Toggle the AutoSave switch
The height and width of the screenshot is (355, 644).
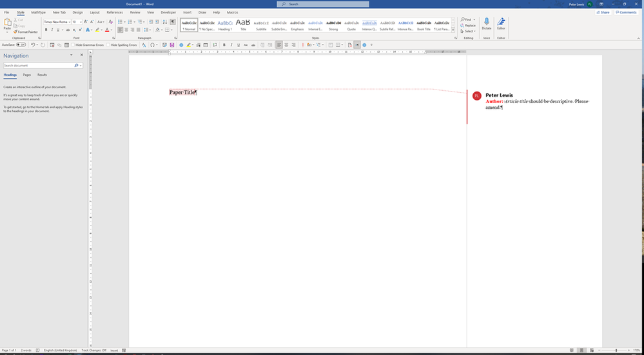[x=21, y=44]
